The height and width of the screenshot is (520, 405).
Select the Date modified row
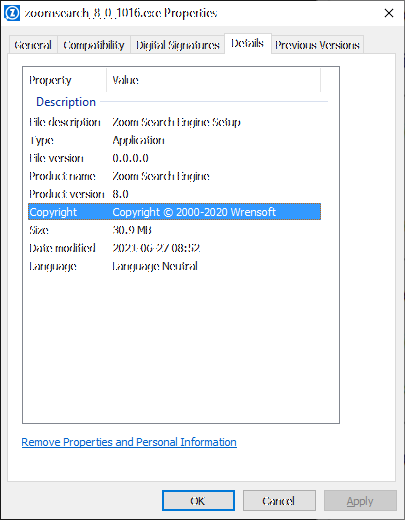tap(174, 248)
